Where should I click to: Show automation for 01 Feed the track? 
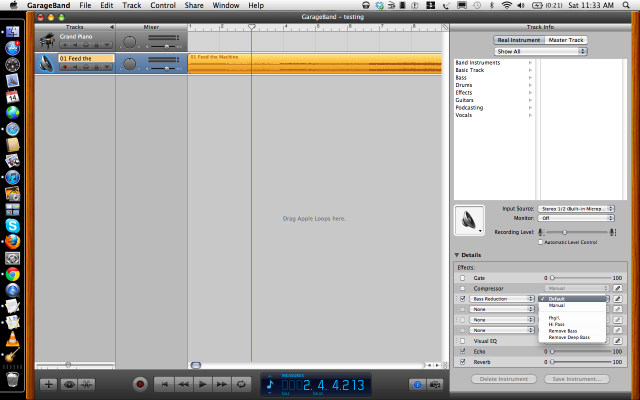(107, 67)
